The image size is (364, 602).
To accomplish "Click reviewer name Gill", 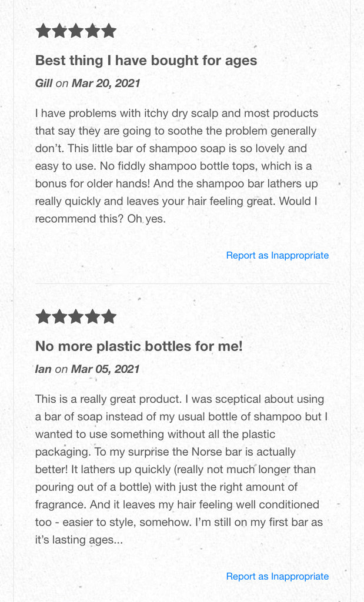I will click(x=44, y=83).
